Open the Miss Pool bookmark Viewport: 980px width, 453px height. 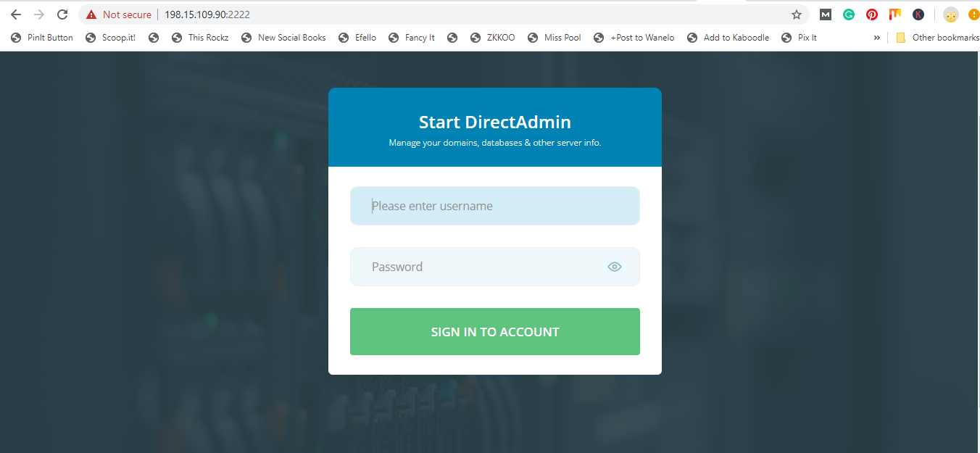[x=555, y=38]
